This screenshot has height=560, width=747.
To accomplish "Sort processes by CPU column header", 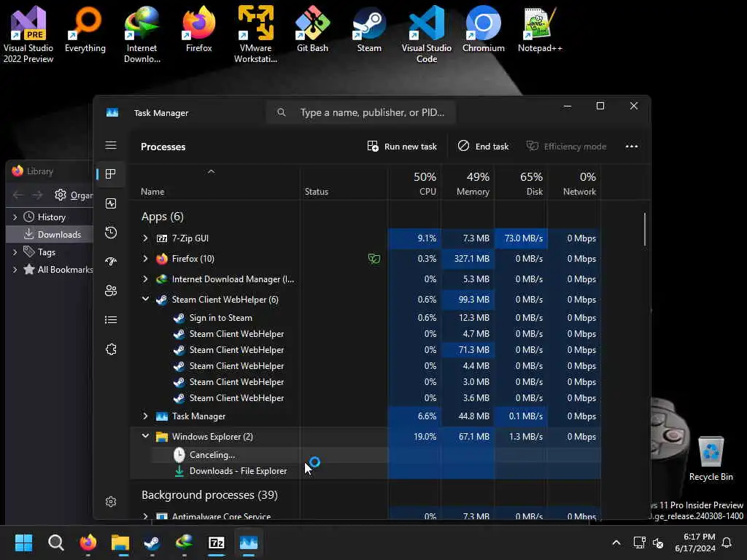I will (x=414, y=184).
